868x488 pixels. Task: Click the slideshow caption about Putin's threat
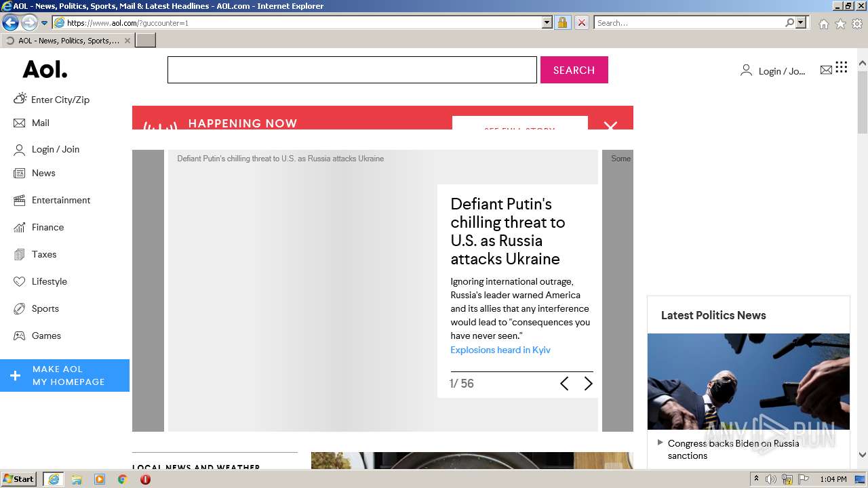point(281,159)
